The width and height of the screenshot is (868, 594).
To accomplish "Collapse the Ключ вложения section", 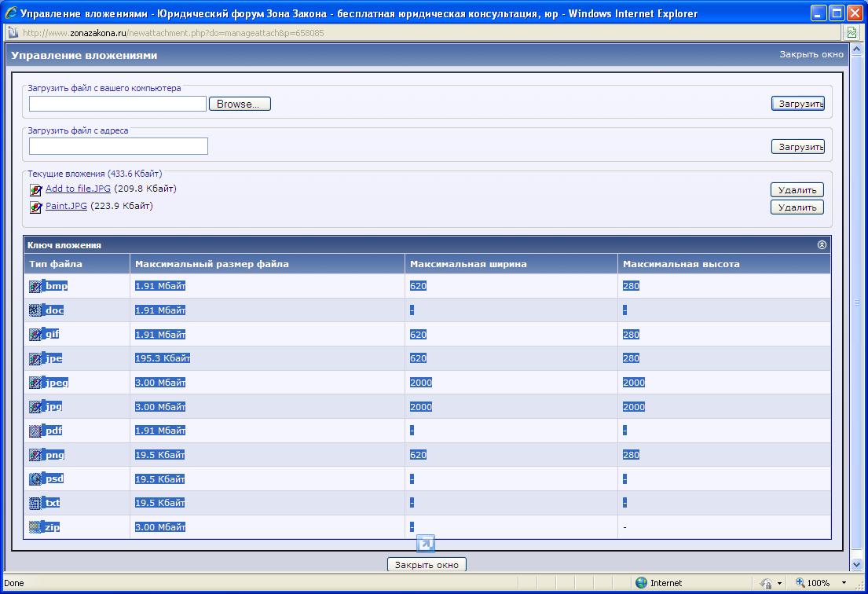I will tap(822, 244).
